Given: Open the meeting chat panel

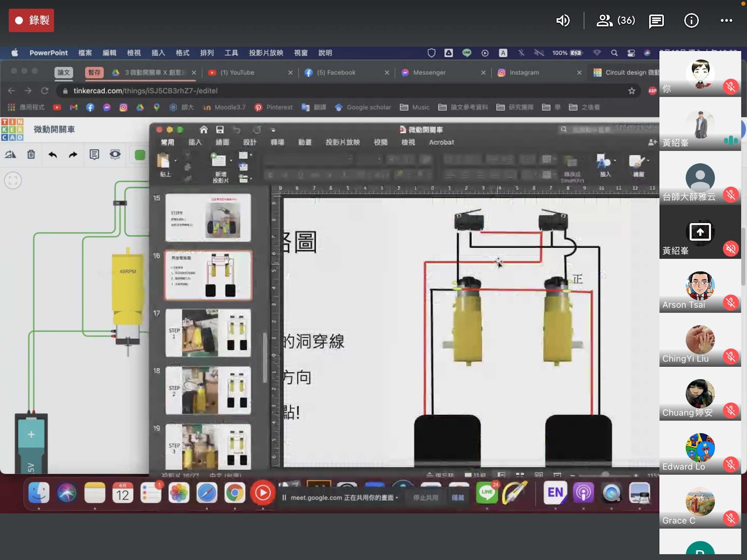Looking at the screenshot, I should [x=656, y=21].
